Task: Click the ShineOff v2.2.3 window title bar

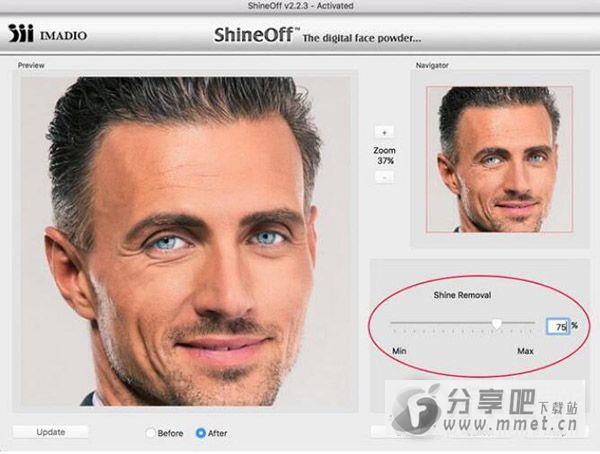Action: pyautogui.click(x=300, y=6)
